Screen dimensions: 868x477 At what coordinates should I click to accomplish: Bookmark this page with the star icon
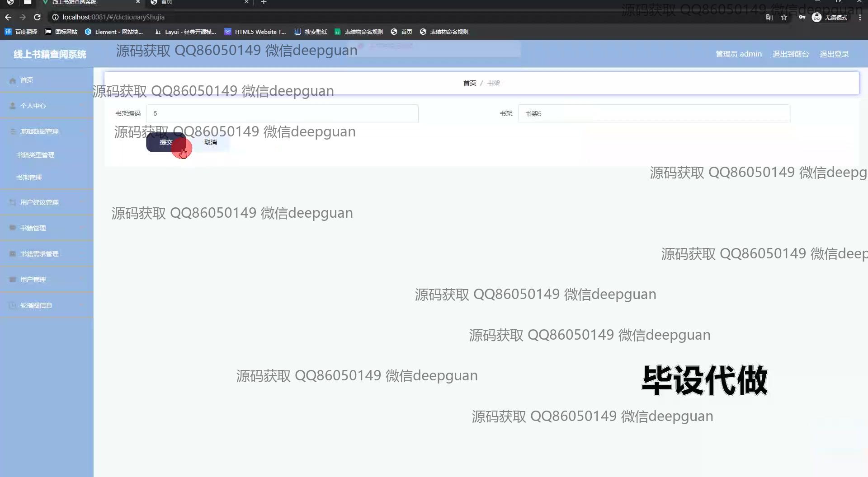click(784, 17)
